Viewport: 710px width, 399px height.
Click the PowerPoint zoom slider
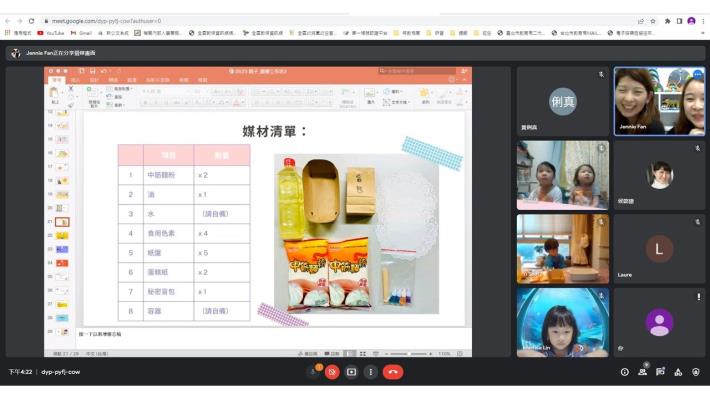(x=409, y=354)
